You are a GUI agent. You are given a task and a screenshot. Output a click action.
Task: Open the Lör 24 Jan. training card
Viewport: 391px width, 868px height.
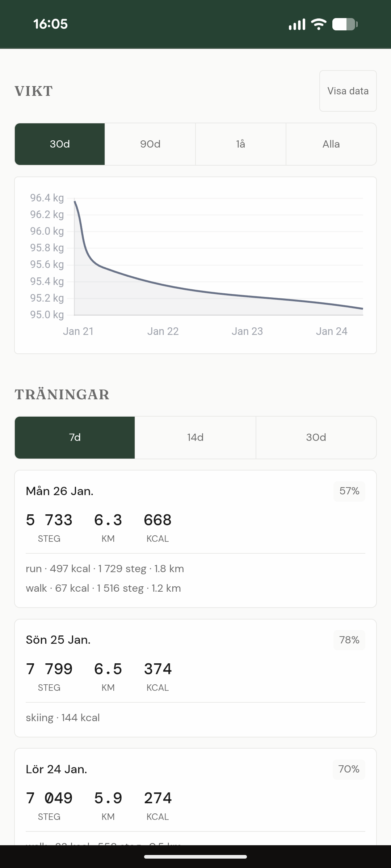(x=195, y=796)
